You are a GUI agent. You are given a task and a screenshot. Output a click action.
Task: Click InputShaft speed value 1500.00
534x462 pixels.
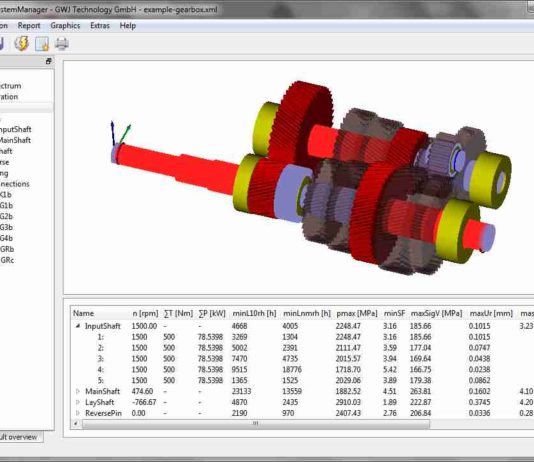point(144,326)
